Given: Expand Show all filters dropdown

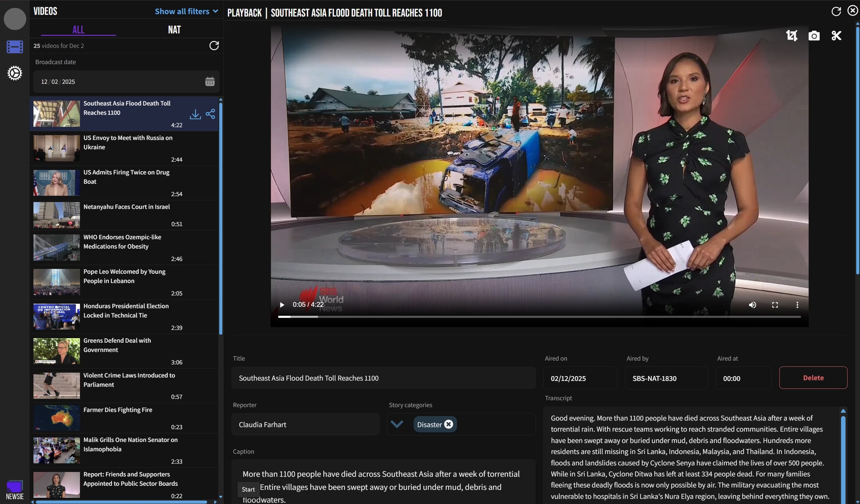Looking at the screenshot, I should pyautogui.click(x=186, y=11).
